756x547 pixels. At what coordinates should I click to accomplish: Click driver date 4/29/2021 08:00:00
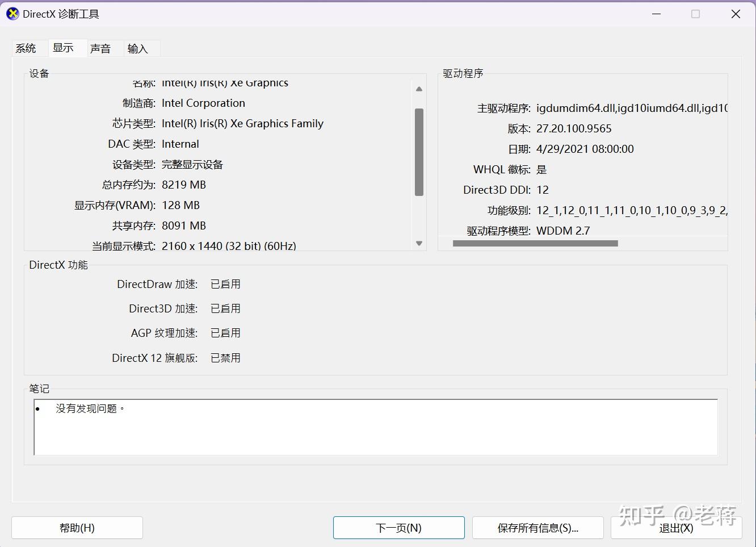coord(585,149)
